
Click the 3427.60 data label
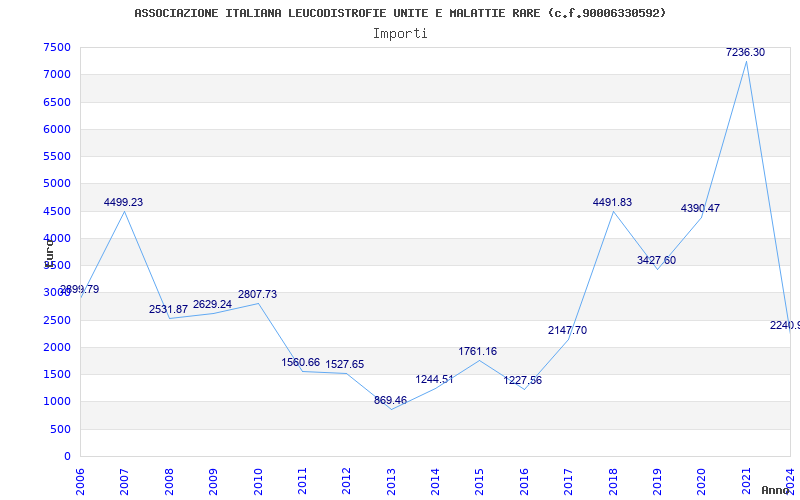pos(656,260)
